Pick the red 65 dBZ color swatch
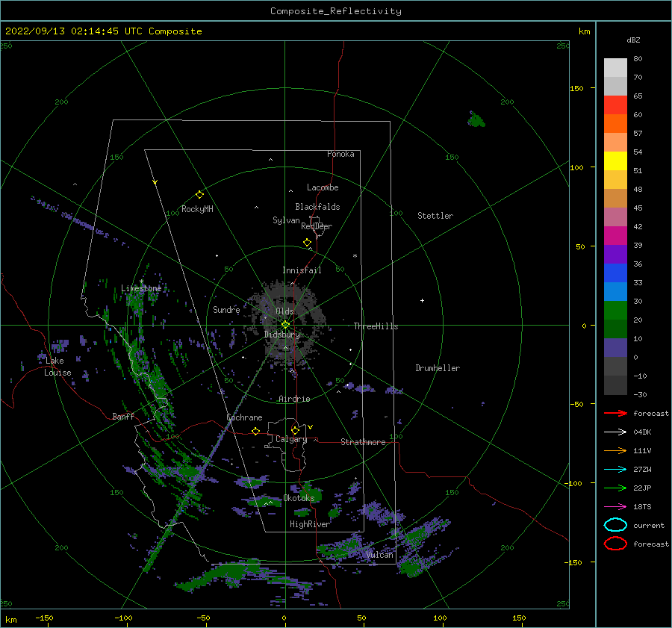The width and height of the screenshot is (672, 628). pos(615,105)
